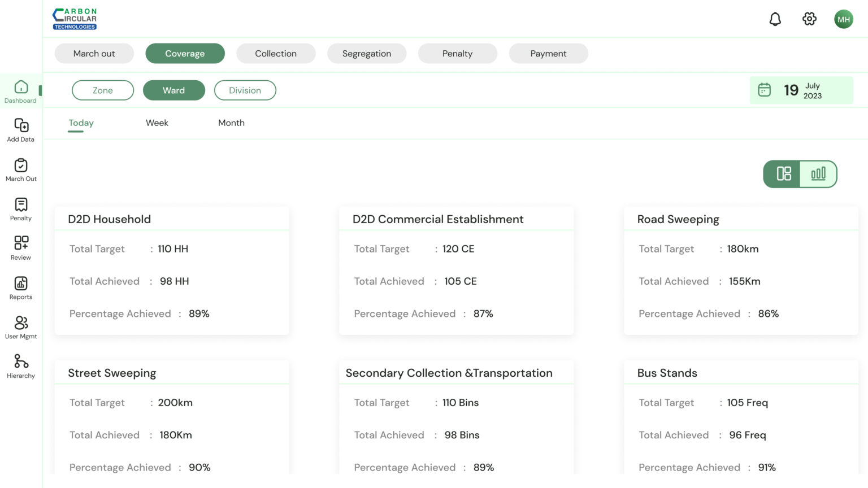Switch to the card grid view
868x488 pixels.
783,174
